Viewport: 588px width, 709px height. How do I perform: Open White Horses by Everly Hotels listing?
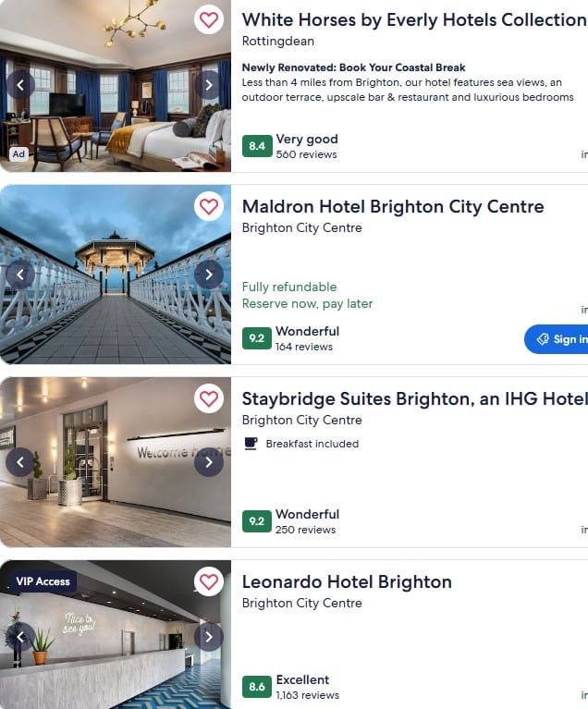pyautogui.click(x=414, y=20)
